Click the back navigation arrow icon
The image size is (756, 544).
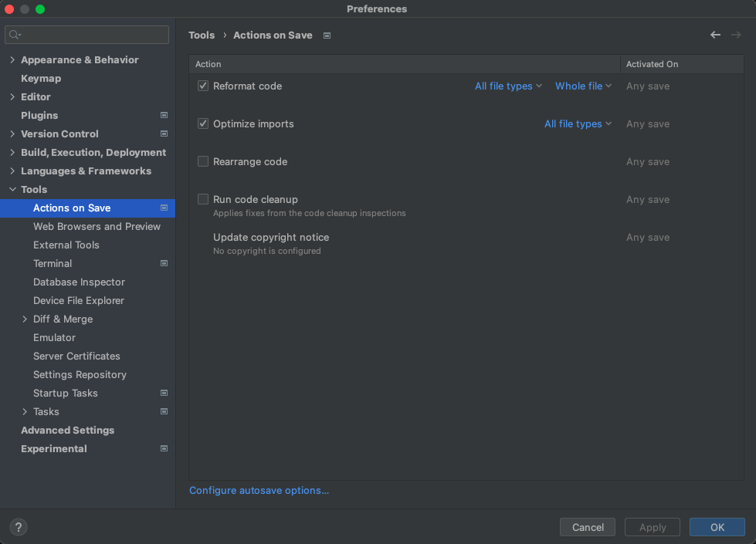(x=715, y=35)
